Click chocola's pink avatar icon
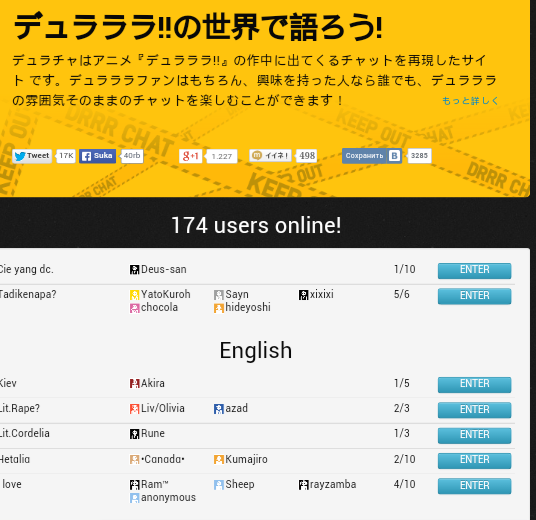 135,308
